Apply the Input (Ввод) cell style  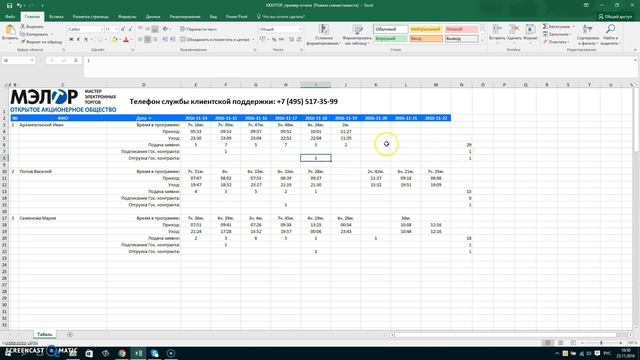426,39
